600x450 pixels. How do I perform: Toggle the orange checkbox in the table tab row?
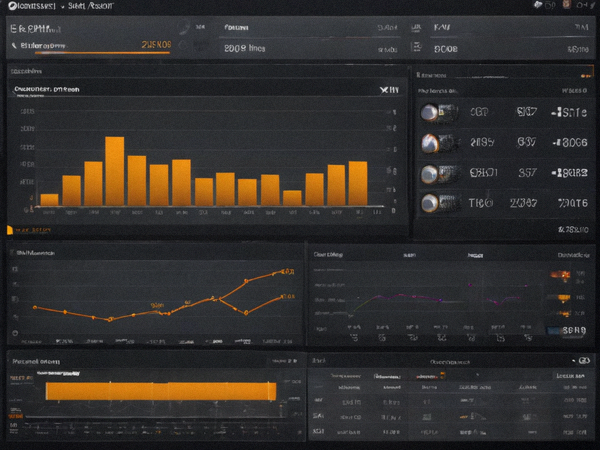tap(442, 375)
